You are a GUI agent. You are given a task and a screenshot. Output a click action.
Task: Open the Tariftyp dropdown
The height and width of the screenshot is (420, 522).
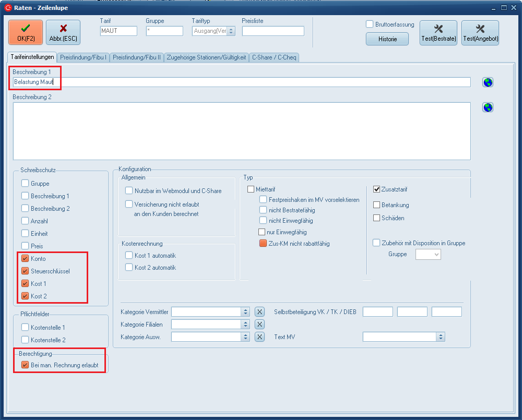click(231, 31)
